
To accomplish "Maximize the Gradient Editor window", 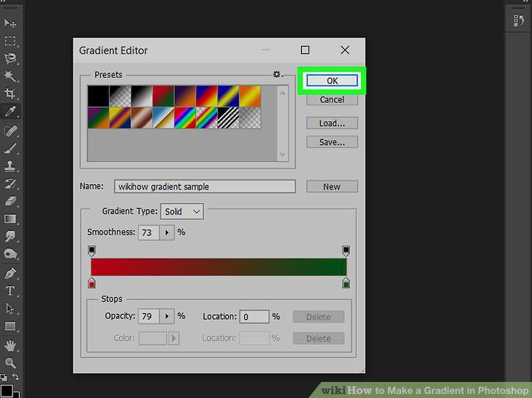I will (x=305, y=50).
